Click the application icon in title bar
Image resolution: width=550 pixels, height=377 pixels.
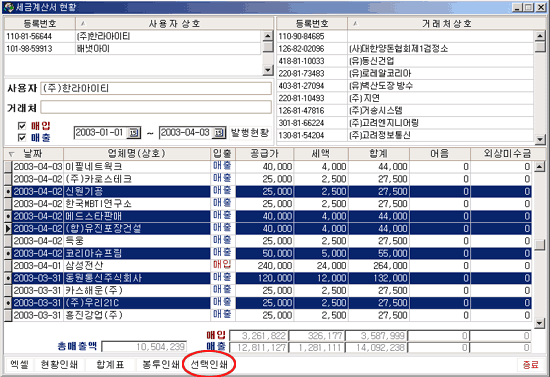point(8,7)
